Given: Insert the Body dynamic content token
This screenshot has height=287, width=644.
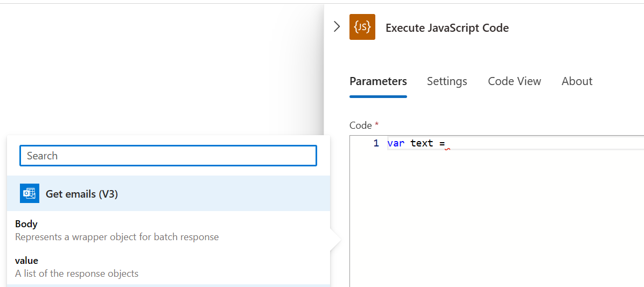Looking at the screenshot, I should 26,224.
